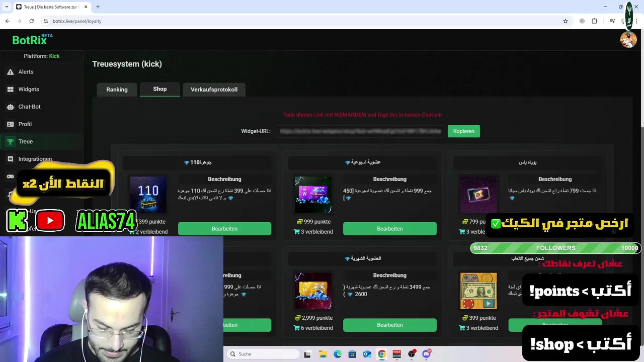Click the 'Treuesystem (kick)' heading
This screenshot has height=362, width=644.
click(x=127, y=64)
